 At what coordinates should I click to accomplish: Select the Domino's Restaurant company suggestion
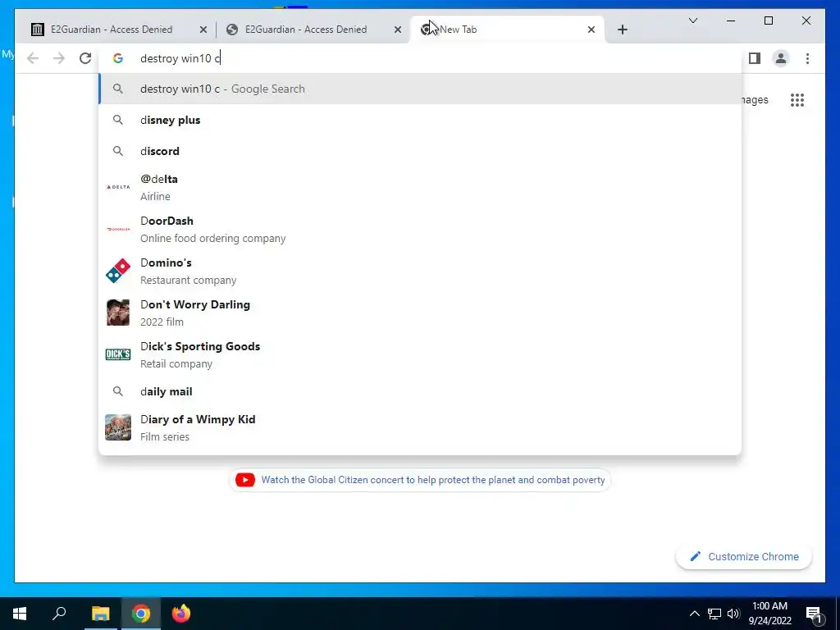pos(420,271)
